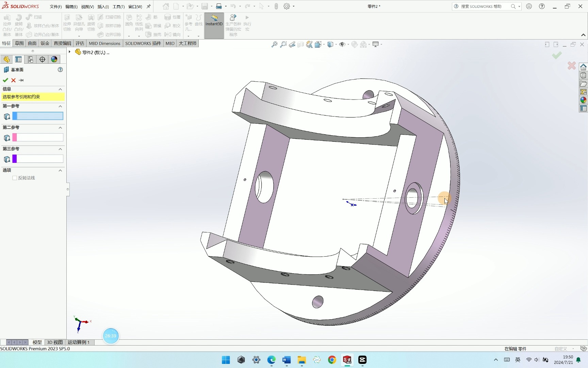Switch to SOLIDWORKS 插件 tab

[x=143, y=43]
